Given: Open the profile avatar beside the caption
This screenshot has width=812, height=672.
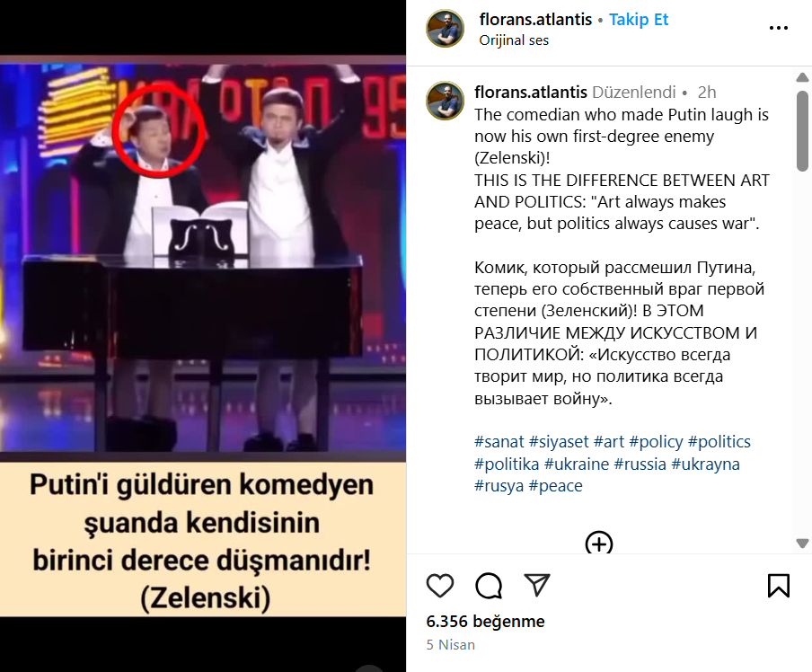Looking at the screenshot, I should click(x=445, y=101).
